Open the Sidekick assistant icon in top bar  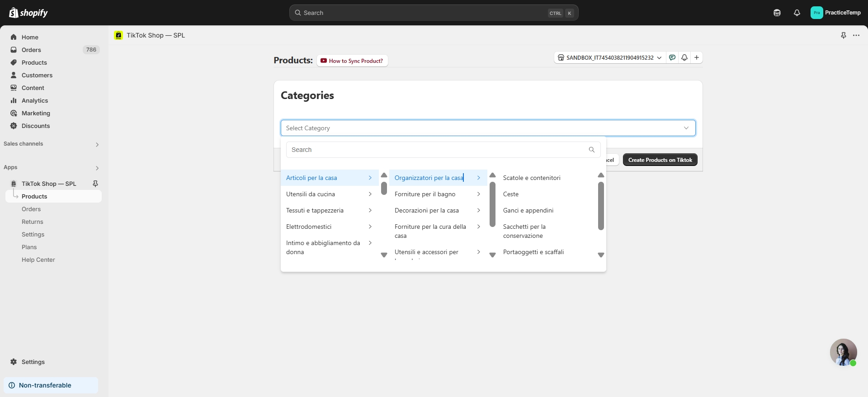[777, 13]
